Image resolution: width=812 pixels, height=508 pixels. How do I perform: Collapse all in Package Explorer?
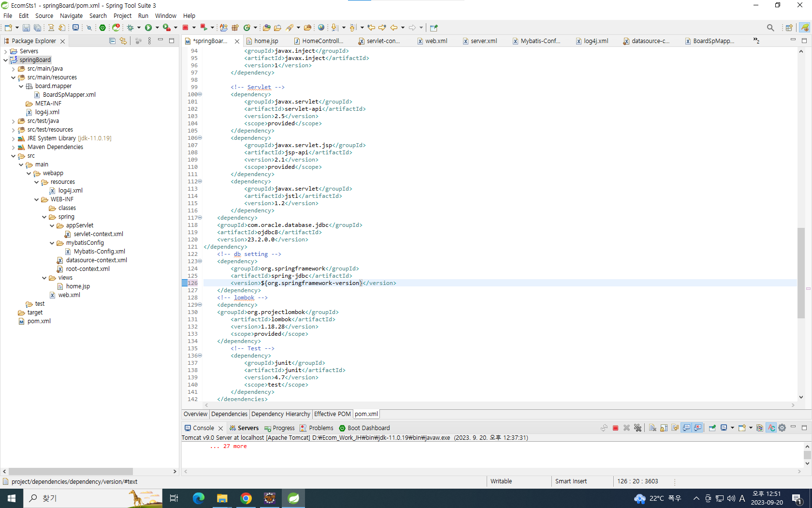pos(112,41)
